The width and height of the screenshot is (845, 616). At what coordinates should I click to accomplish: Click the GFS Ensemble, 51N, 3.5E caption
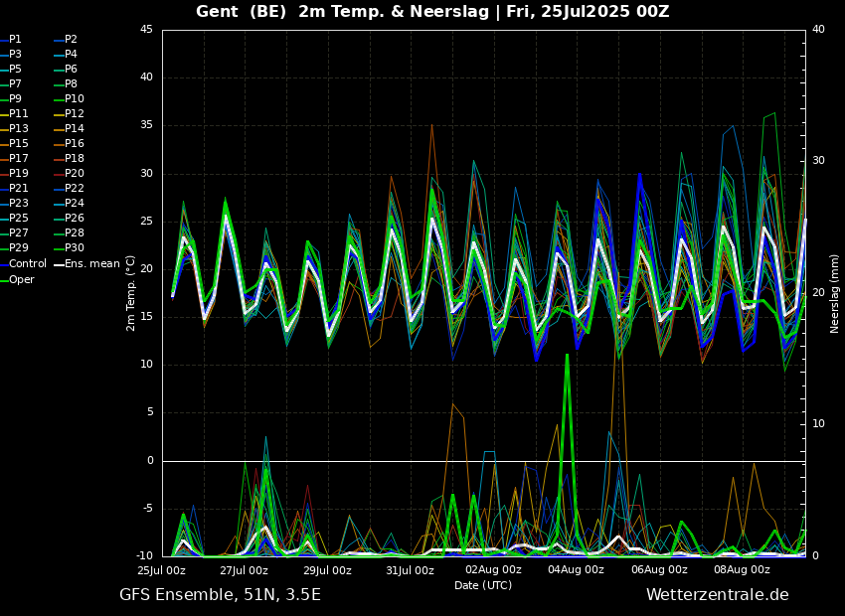220,595
